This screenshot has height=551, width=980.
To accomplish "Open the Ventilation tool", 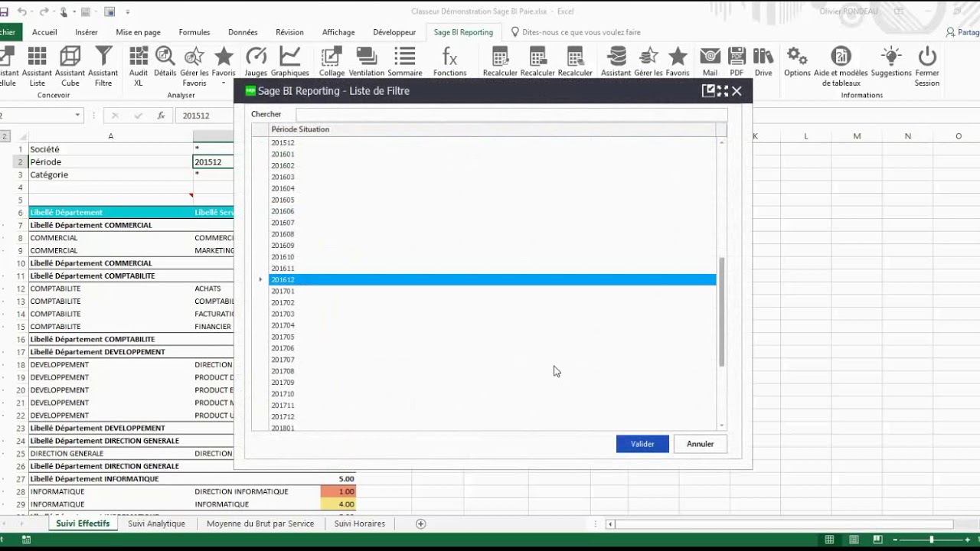I will pyautogui.click(x=367, y=62).
